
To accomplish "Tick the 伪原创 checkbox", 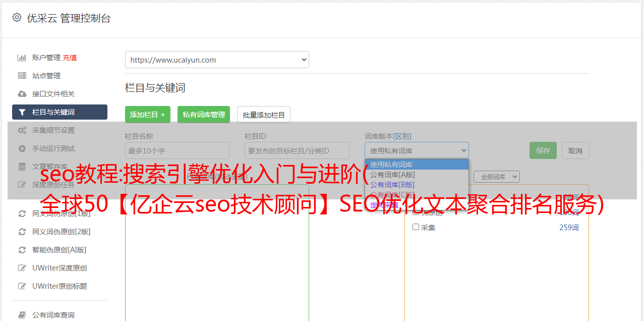I will (x=416, y=212).
